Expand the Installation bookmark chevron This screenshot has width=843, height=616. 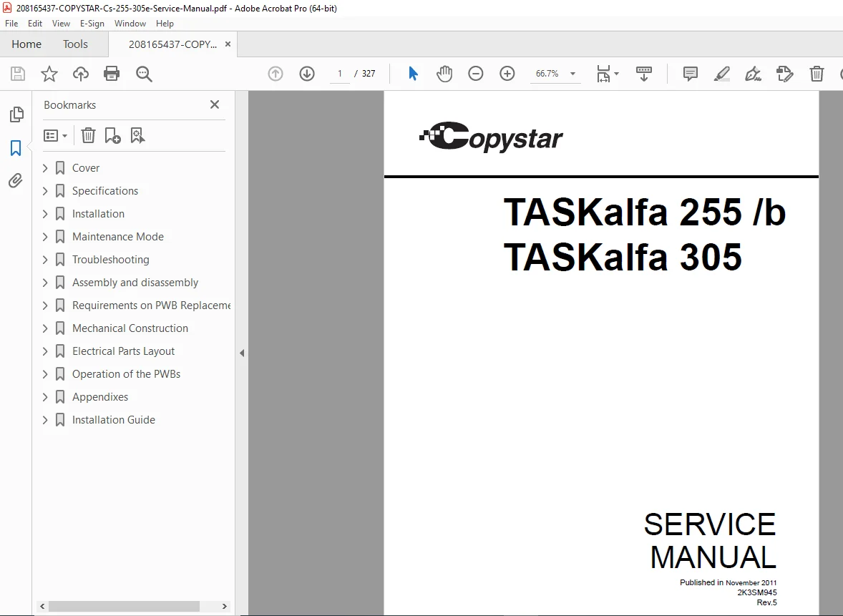click(45, 214)
